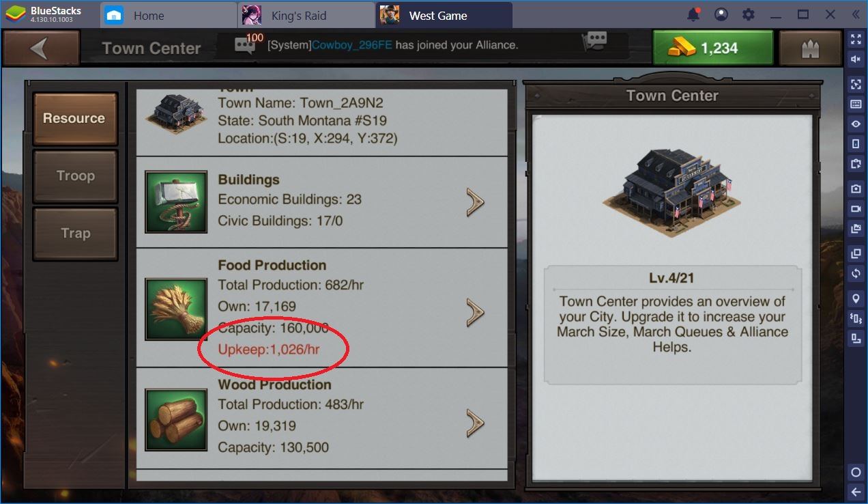The height and width of the screenshot is (504, 868).
Task: Click the logs Wood Production icon
Action: click(x=176, y=420)
